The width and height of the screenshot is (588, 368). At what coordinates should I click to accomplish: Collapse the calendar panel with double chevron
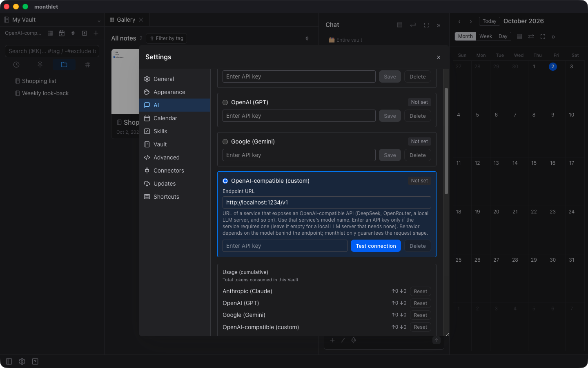553,37
